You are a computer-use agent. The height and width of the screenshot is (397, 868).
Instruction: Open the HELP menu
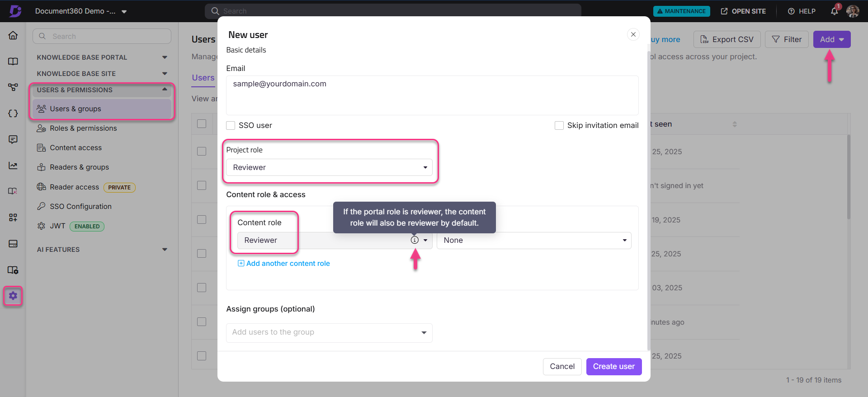coord(802,11)
